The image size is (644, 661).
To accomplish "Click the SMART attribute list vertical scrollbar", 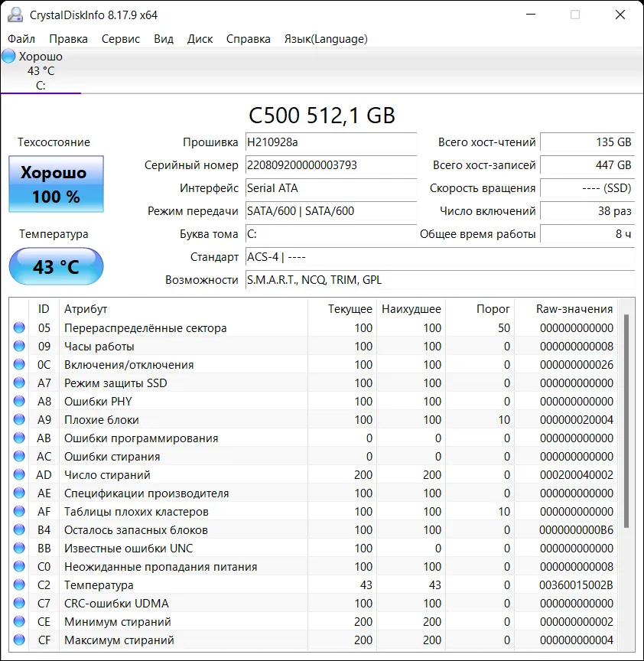I will click(627, 421).
